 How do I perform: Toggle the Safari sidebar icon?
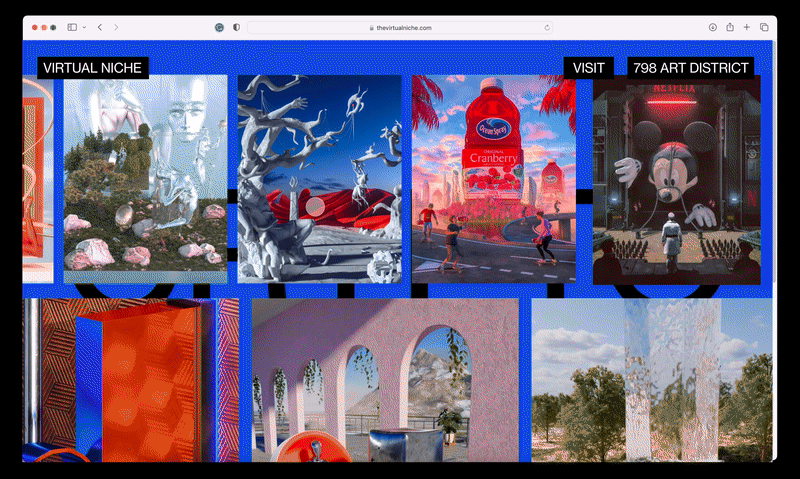point(72,28)
